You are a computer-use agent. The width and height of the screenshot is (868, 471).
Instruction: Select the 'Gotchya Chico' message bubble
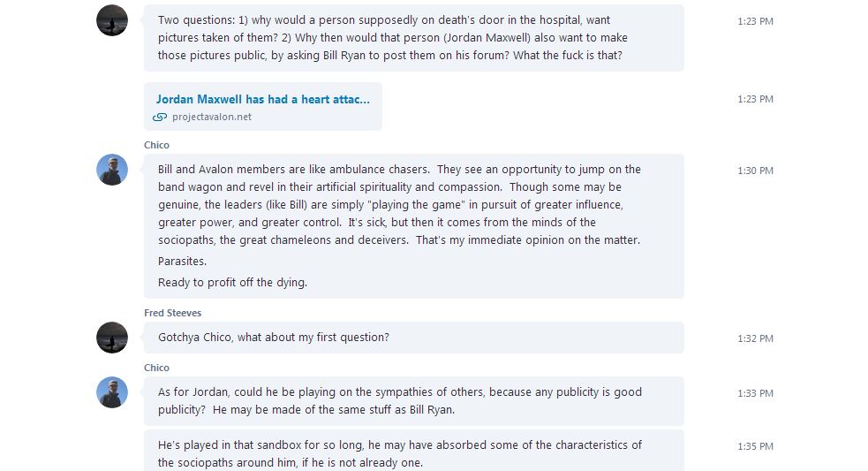tap(413, 338)
